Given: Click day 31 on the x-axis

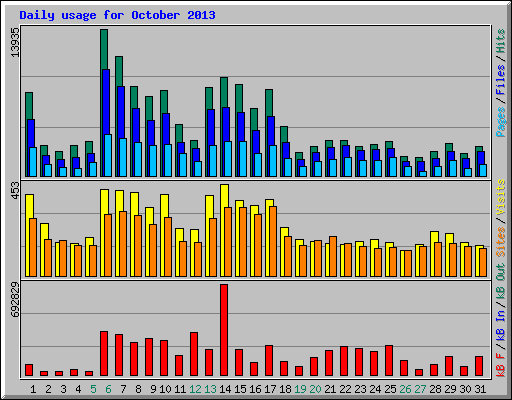Looking at the screenshot, I should 480,389.
